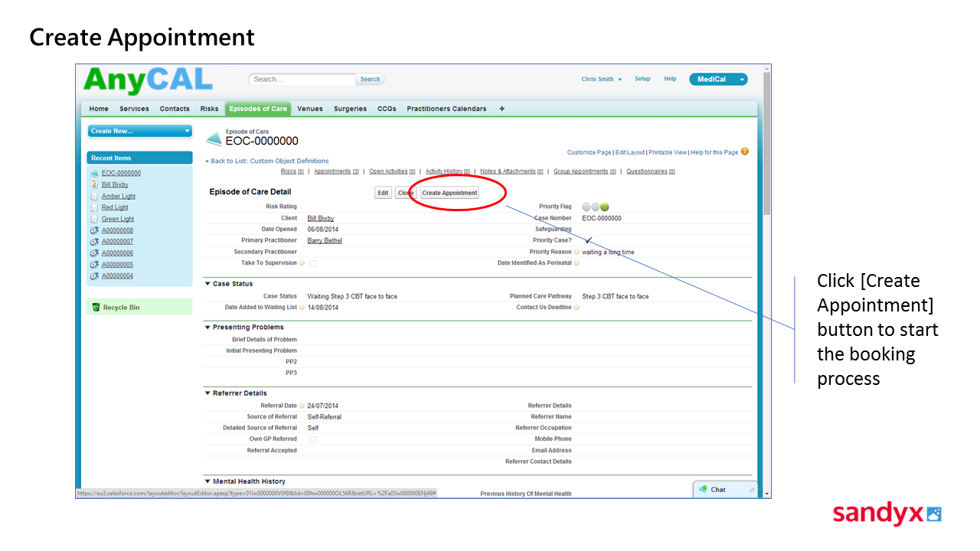This screenshot has width=980, height=551.
Task: Click the Recycle Bin icon
Action: 96,307
